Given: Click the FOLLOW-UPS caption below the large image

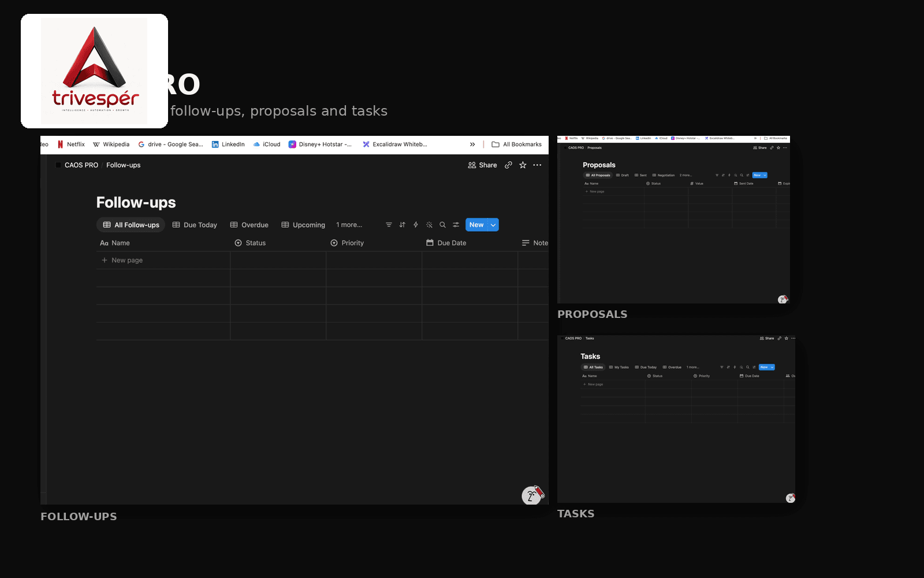Looking at the screenshot, I should tap(79, 516).
